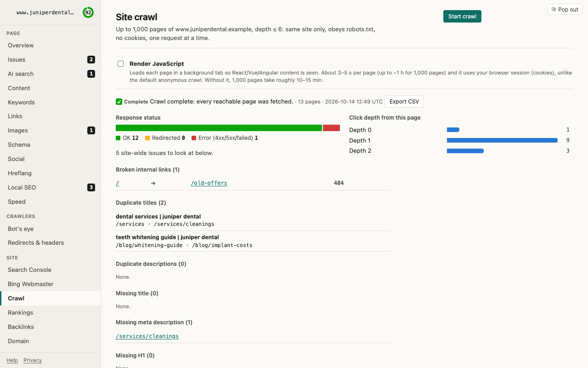
Task: Click the 'dental services | juniper dental' title
Action: [158, 217]
